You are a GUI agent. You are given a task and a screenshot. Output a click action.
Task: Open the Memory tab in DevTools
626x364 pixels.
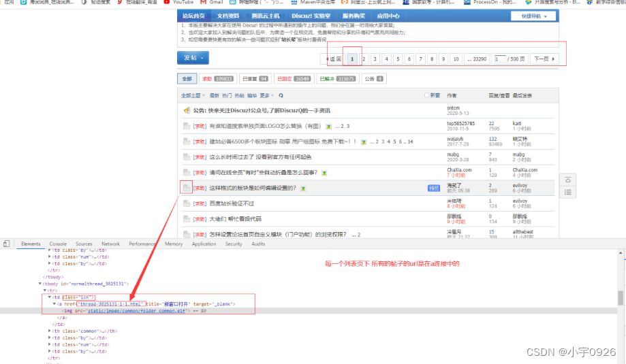(x=174, y=244)
